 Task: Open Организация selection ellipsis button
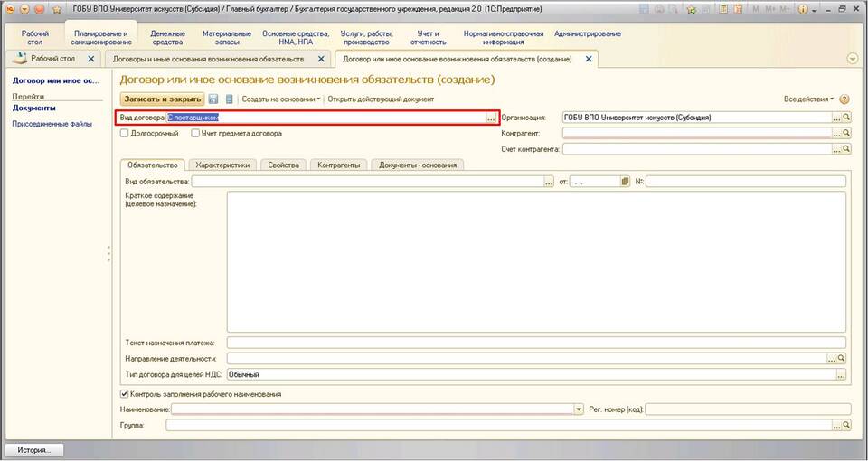[x=837, y=118]
